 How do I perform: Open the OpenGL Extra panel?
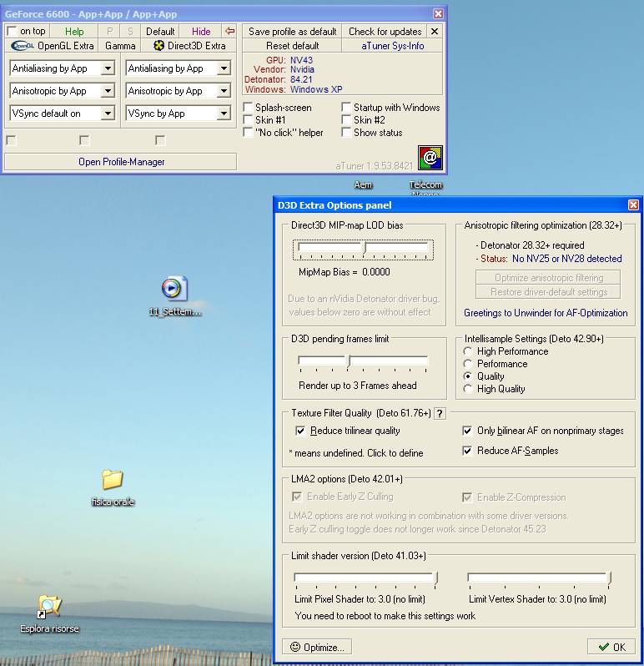coord(53,46)
